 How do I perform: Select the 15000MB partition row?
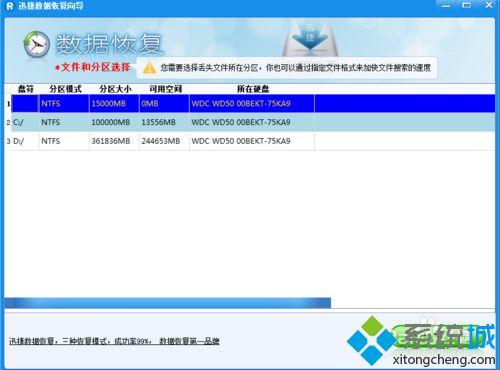coord(253,103)
